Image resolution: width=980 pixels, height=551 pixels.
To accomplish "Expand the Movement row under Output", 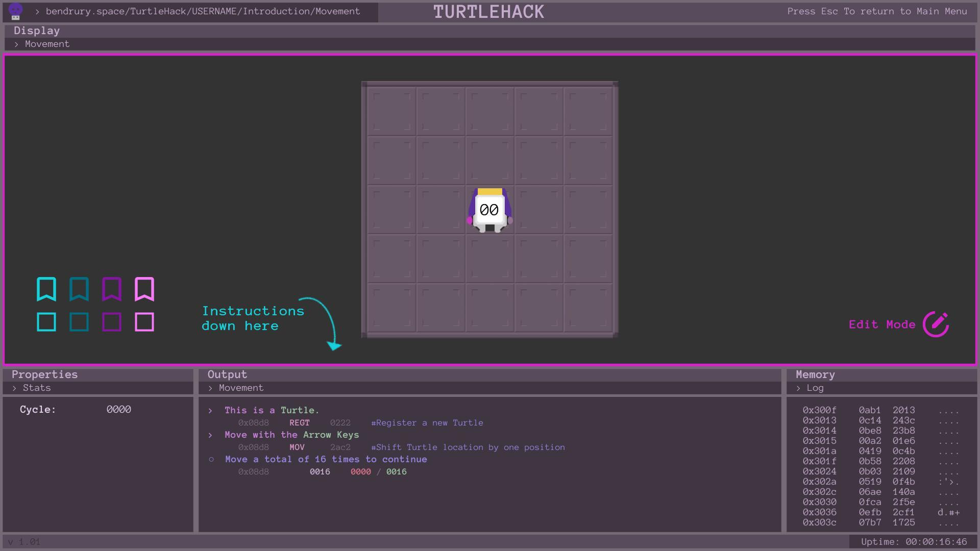I will [x=490, y=388].
